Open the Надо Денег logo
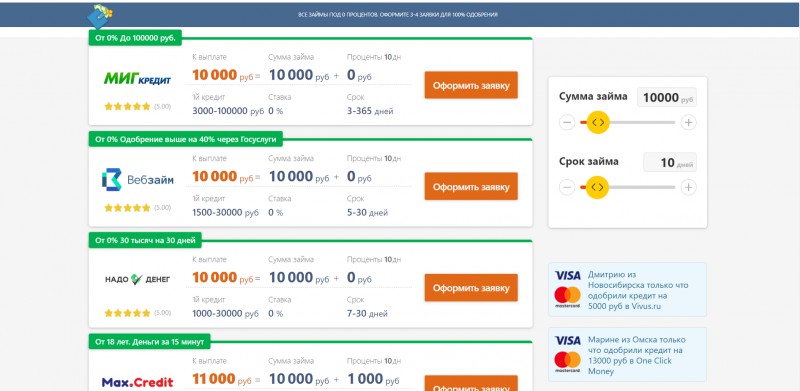Image resolution: width=800 pixels, height=391 pixels. coord(138,279)
